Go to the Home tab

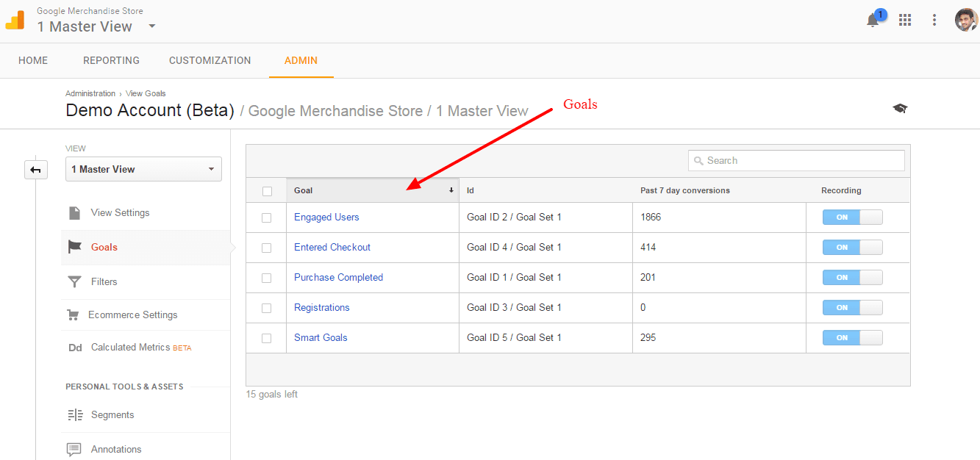(x=33, y=60)
